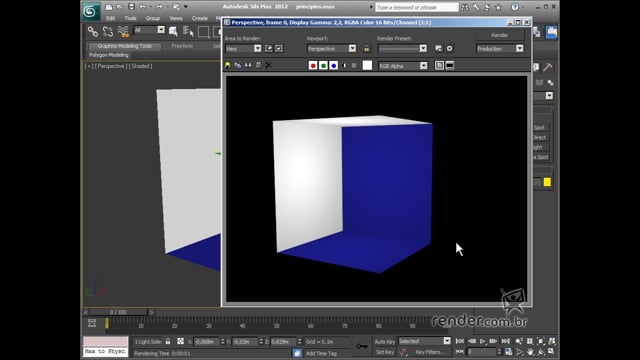Toggle the UI display button in render window
The image size is (640, 360).
(x=450, y=65)
